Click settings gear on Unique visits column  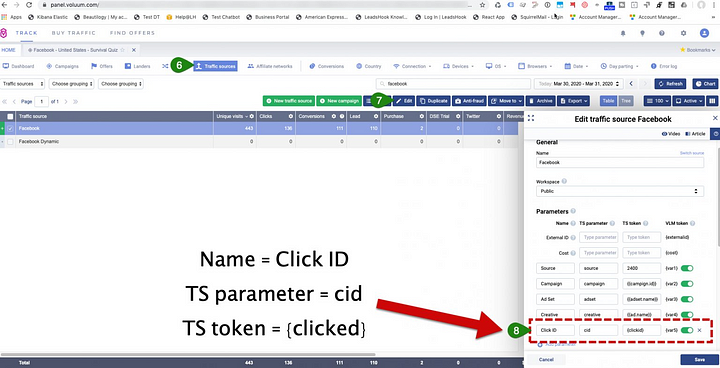tap(252, 116)
